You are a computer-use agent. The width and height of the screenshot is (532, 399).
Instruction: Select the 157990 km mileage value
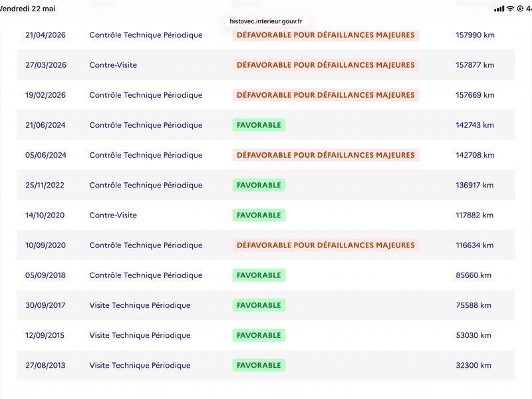pos(475,35)
